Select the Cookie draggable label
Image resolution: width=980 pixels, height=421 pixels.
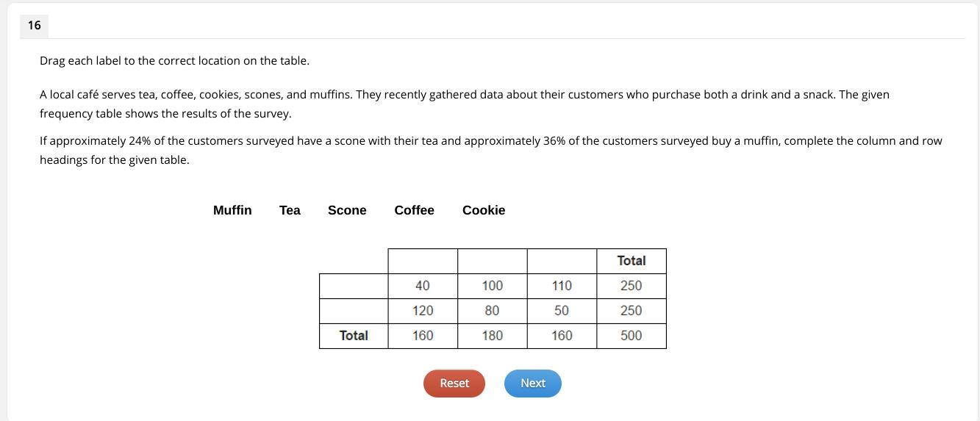click(x=484, y=210)
